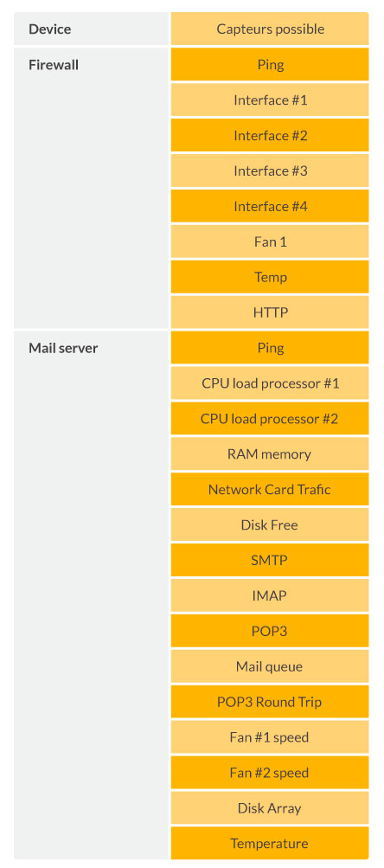Select the Interface #4 cell

point(270,206)
